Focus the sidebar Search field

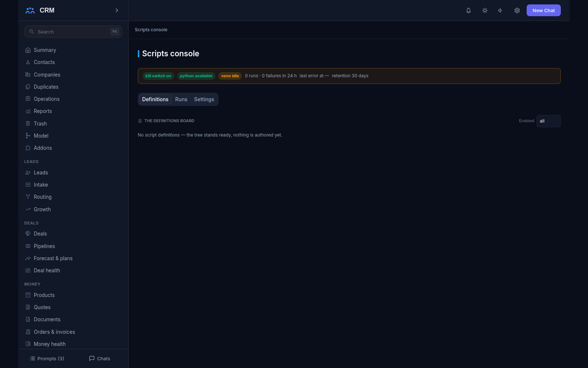73,32
